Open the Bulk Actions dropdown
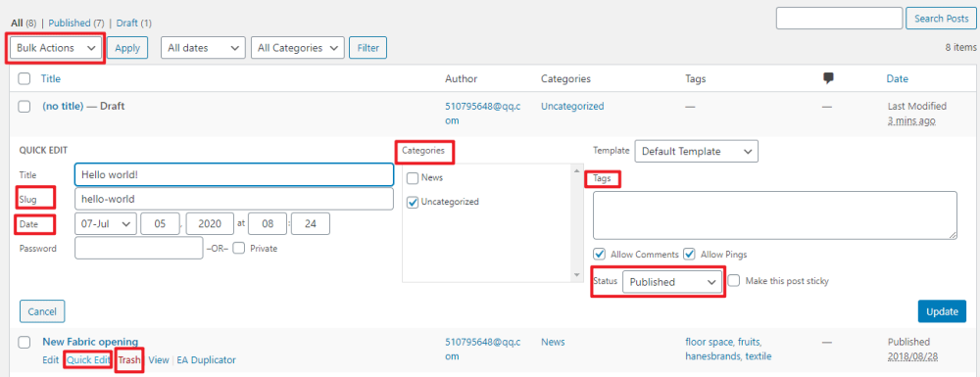This screenshot has width=980, height=377. click(56, 47)
